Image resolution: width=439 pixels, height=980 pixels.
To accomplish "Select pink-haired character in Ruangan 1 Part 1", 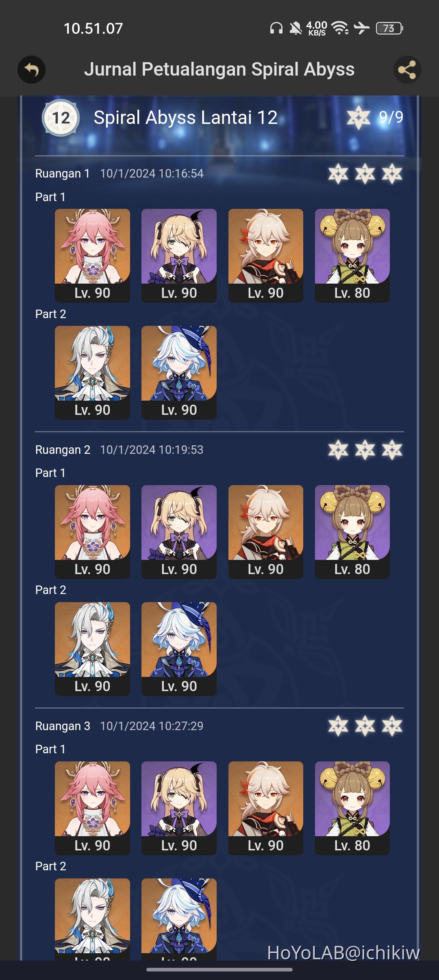I will click(x=92, y=256).
